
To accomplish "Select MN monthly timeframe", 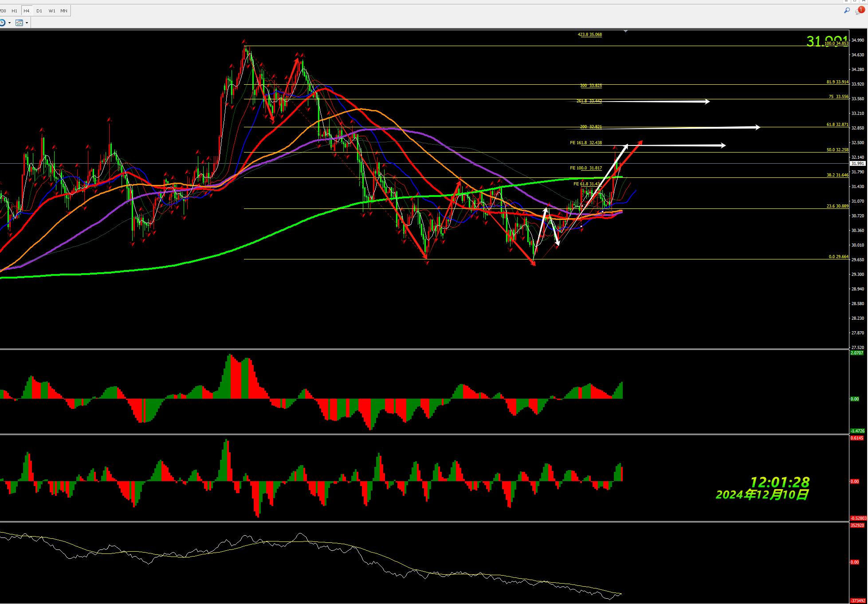I will 64,11.
